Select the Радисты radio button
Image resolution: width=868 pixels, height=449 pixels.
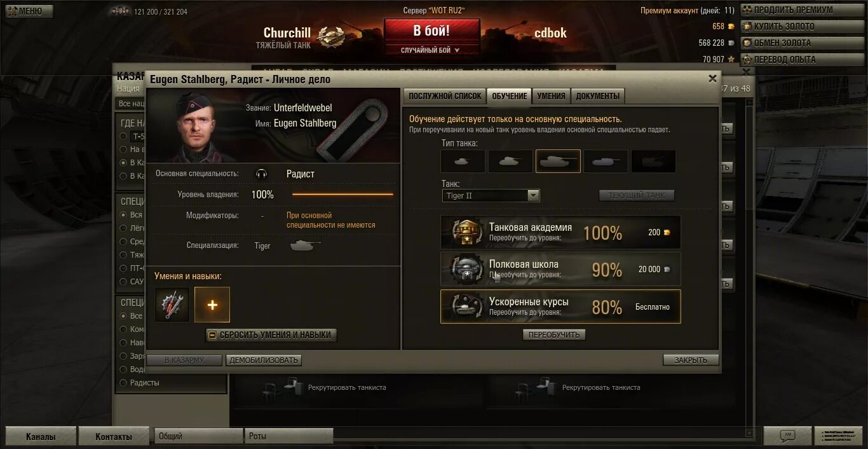coord(123,383)
